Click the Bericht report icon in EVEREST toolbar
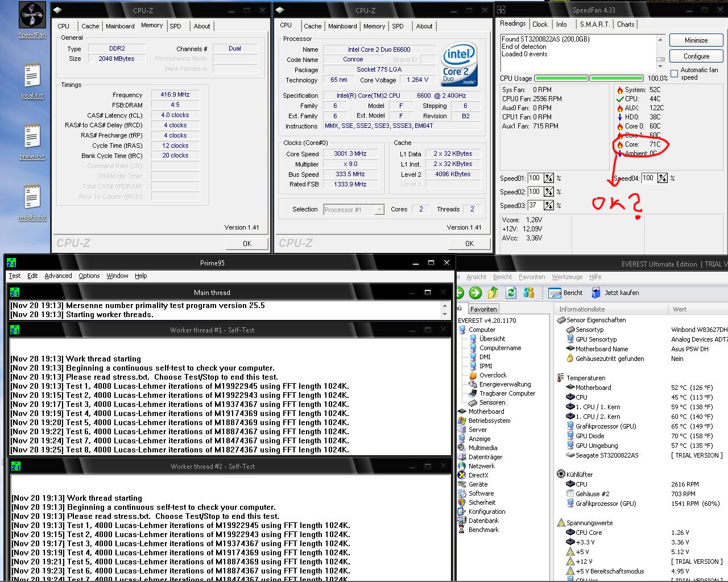 (x=555, y=293)
